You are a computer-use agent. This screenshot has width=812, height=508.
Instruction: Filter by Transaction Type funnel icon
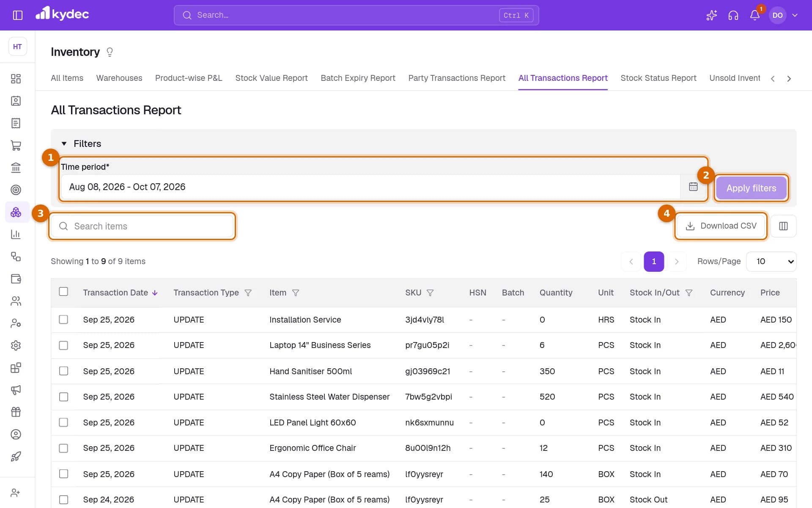point(248,293)
